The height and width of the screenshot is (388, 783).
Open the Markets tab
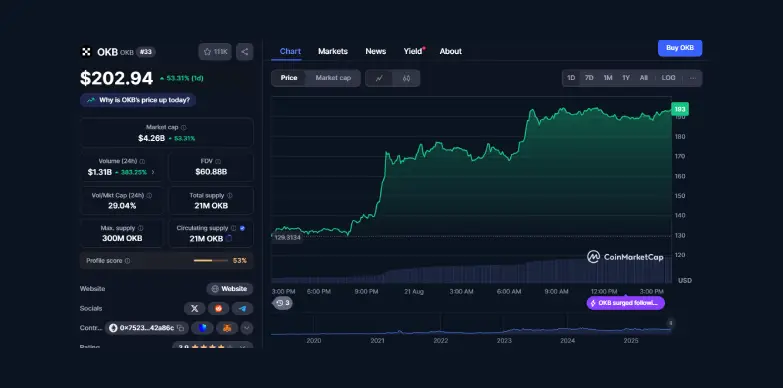(333, 51)
